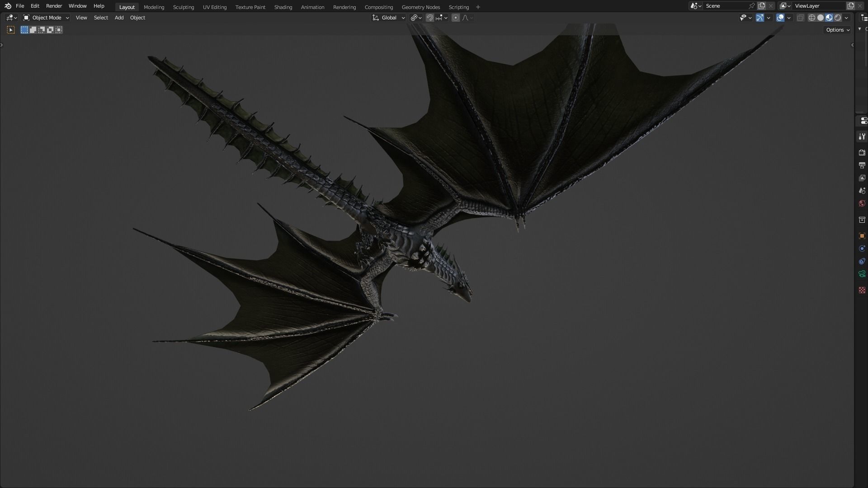
Task: Switch to the UV Editing workspace tab
Action: point(214,7)
